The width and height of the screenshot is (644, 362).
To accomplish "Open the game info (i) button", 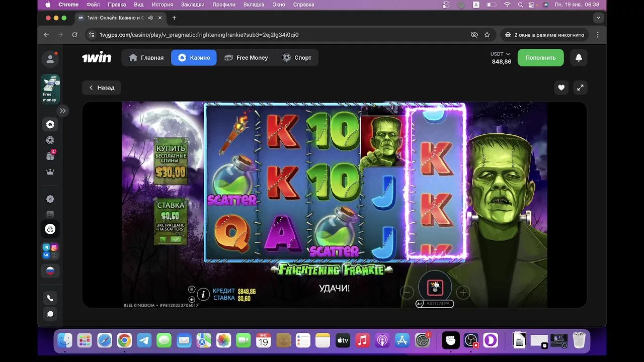I will tap(203, 294).
